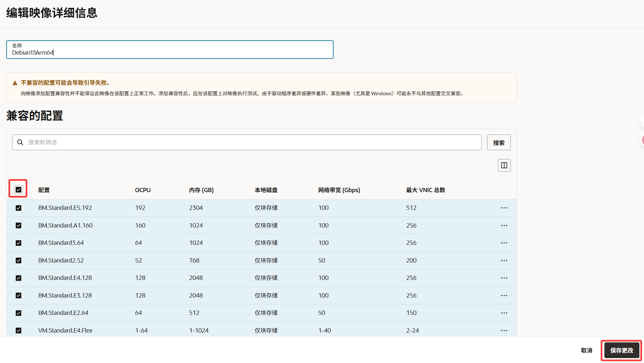Screen dimensions: 644x363
Task: Open actions menu for BM.Standard.E4.128 row
Action: pos(504,278)
